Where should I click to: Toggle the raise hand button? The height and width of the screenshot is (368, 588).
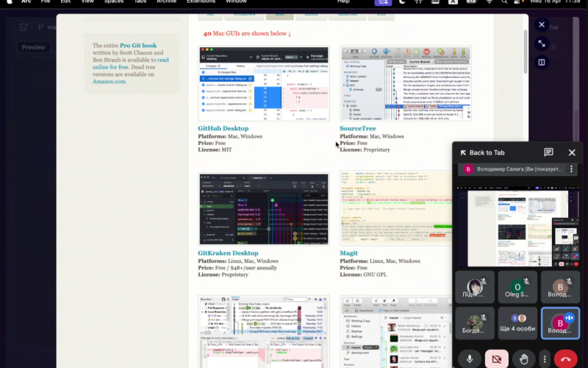coord(524,359)
